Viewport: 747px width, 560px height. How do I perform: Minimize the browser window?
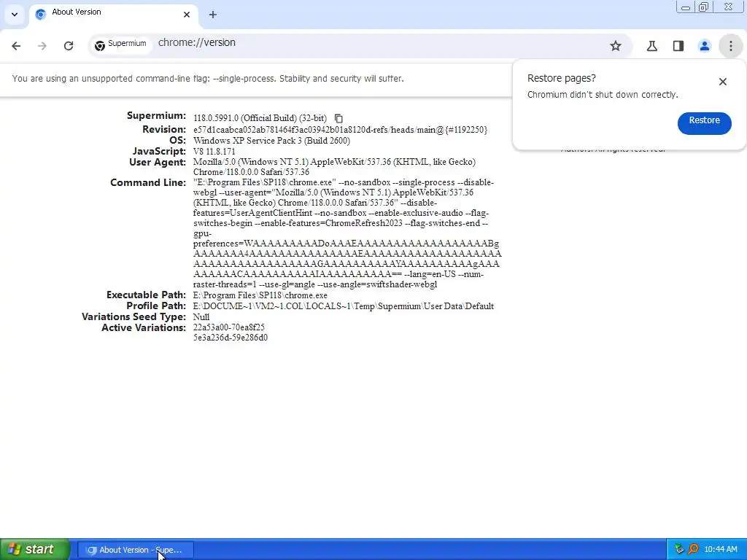coord(686,7)
